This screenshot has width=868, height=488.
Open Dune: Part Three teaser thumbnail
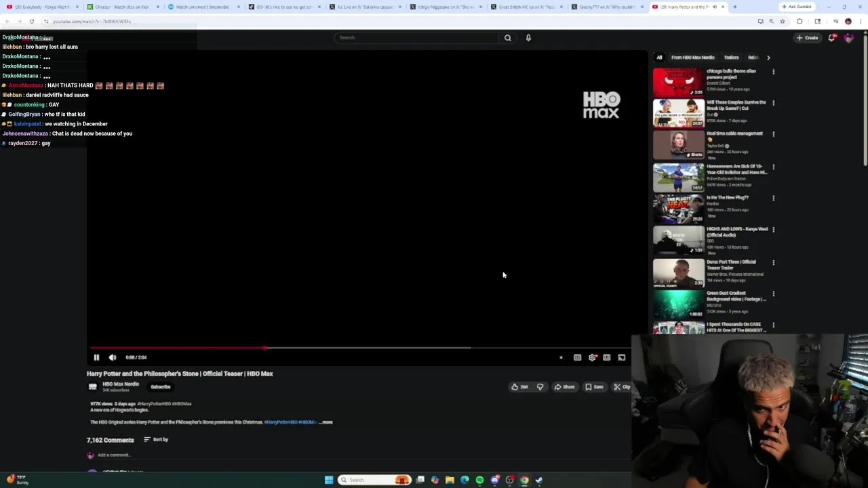[x=678, y=272]
